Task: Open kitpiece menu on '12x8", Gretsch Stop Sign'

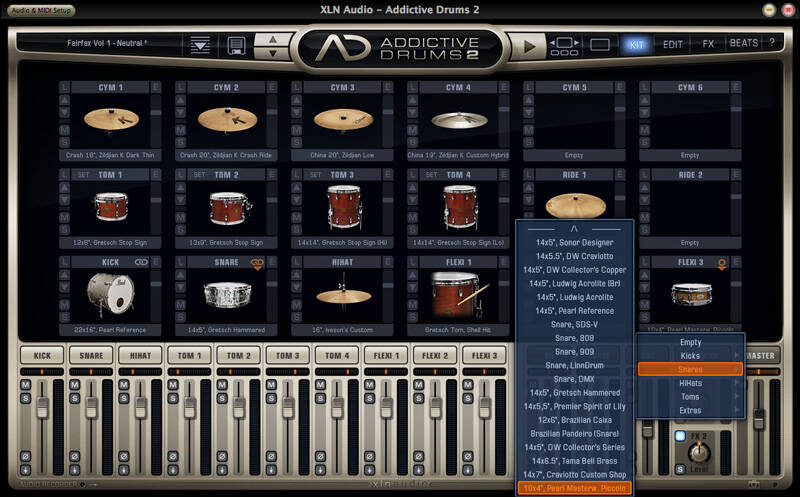Action: click(110, 243)
